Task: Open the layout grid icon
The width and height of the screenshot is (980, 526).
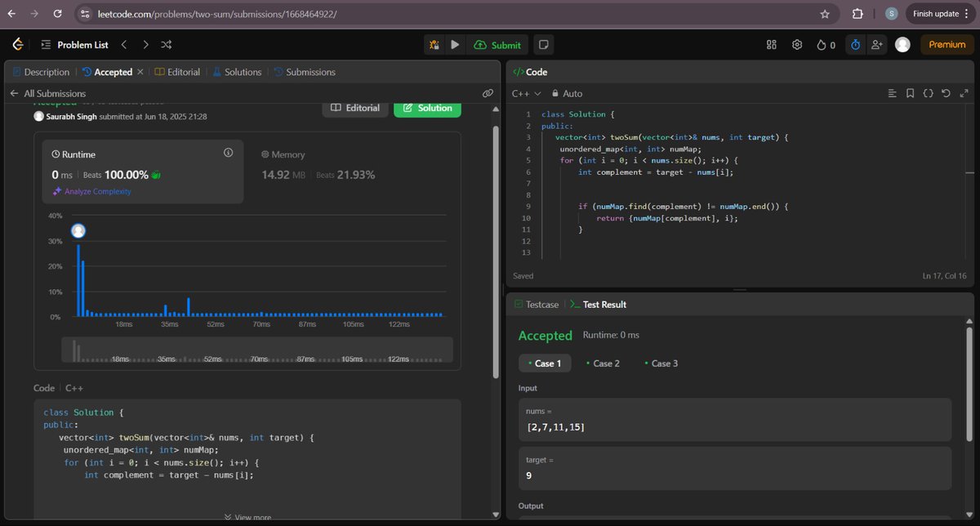Action: pyautogui.click(x=771, y=45)
